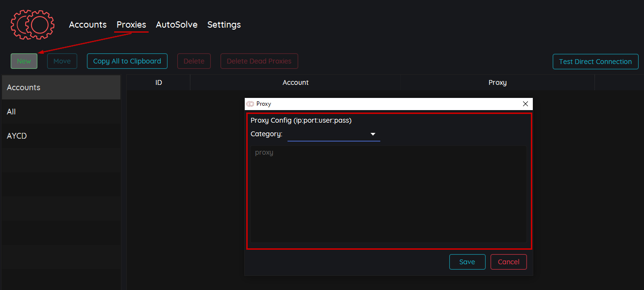Open the Accounts tab

[87, 25]
